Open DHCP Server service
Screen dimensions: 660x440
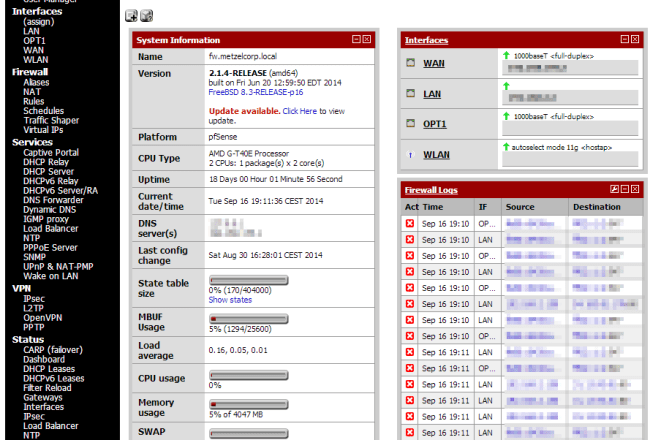pyautogui.click(x=48, y=171)
